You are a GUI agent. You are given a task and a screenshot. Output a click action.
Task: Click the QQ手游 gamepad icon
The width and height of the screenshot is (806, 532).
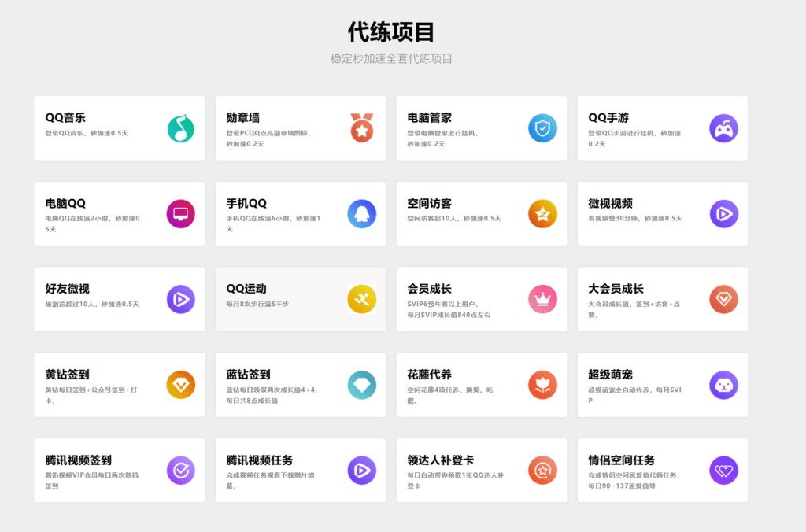pos(724,128)
